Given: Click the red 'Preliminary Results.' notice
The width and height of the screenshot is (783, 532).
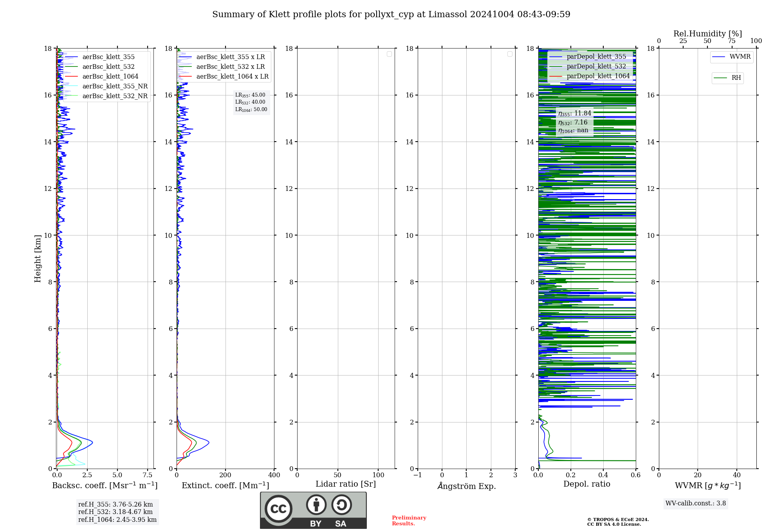Looking at the screenshot, I should (x=409, y=521).
